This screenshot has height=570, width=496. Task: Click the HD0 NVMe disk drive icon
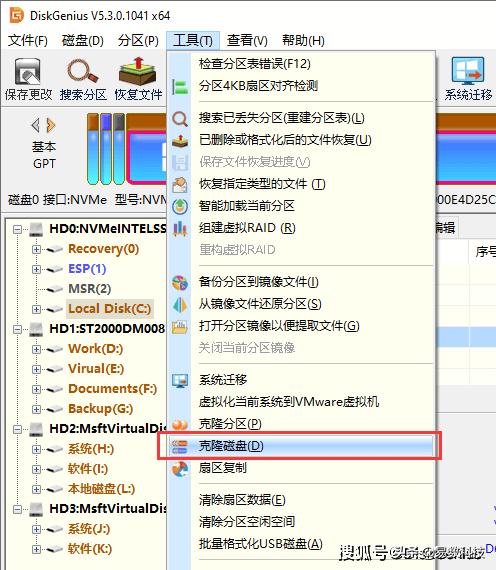click(x=36, y=229)
